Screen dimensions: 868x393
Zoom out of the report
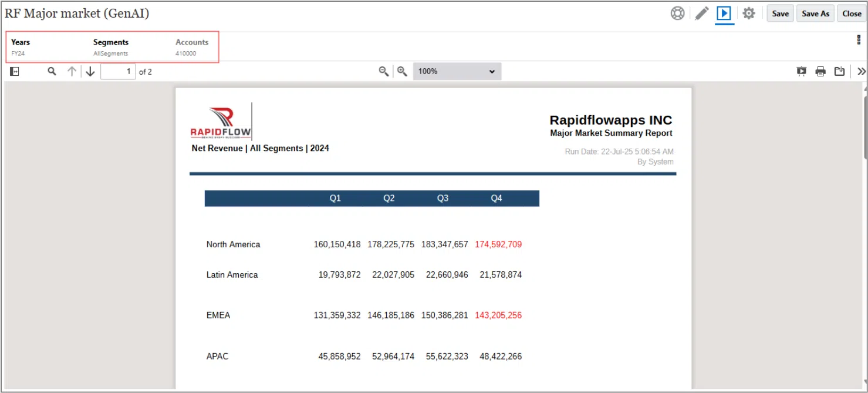tap(384, 72)
